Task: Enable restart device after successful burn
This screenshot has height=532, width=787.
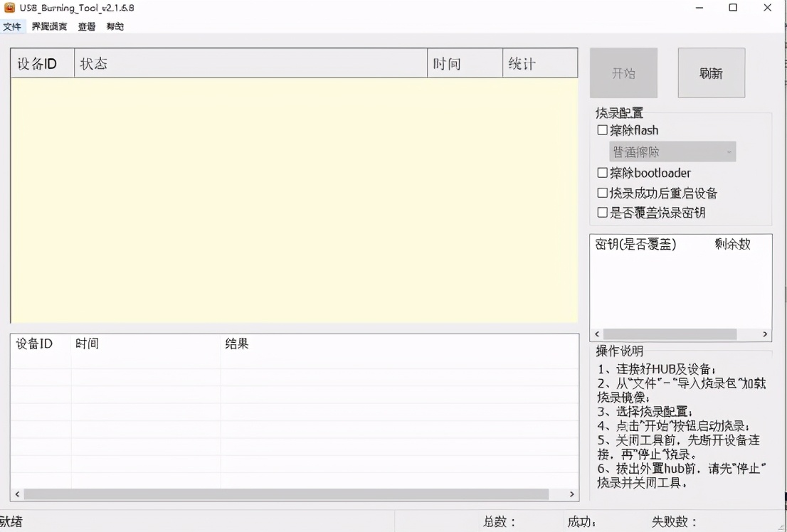Action: [601, 193]
